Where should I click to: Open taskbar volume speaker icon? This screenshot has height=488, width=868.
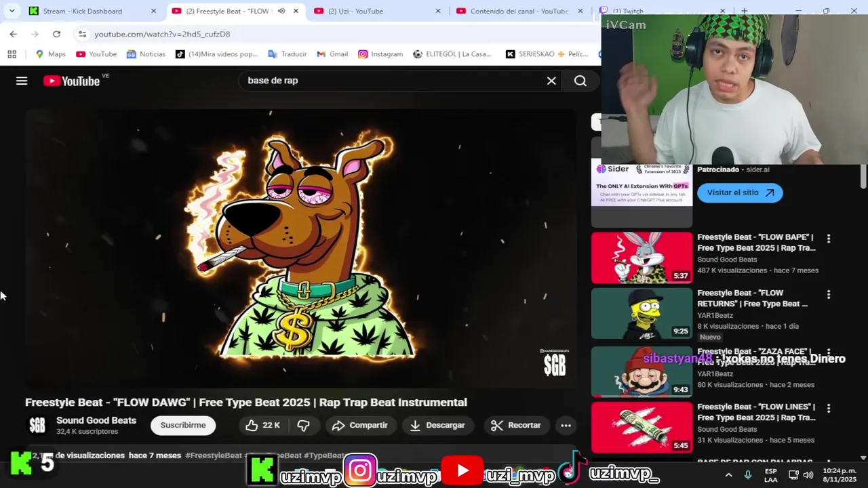coord(808,475)
